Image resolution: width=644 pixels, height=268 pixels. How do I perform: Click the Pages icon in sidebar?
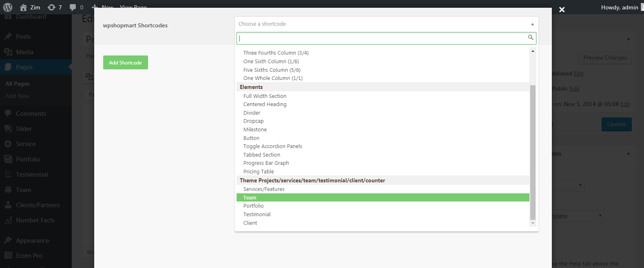[x=8, y=67]
